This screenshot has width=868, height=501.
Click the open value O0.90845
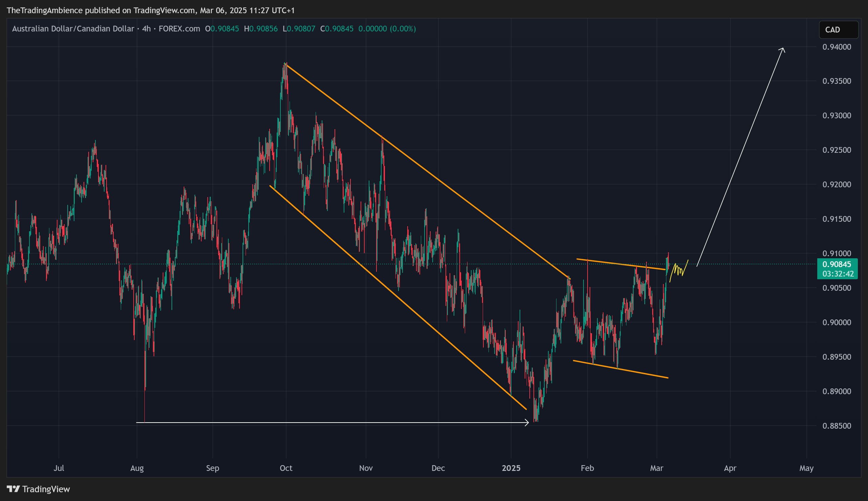(x=222, y=28)
